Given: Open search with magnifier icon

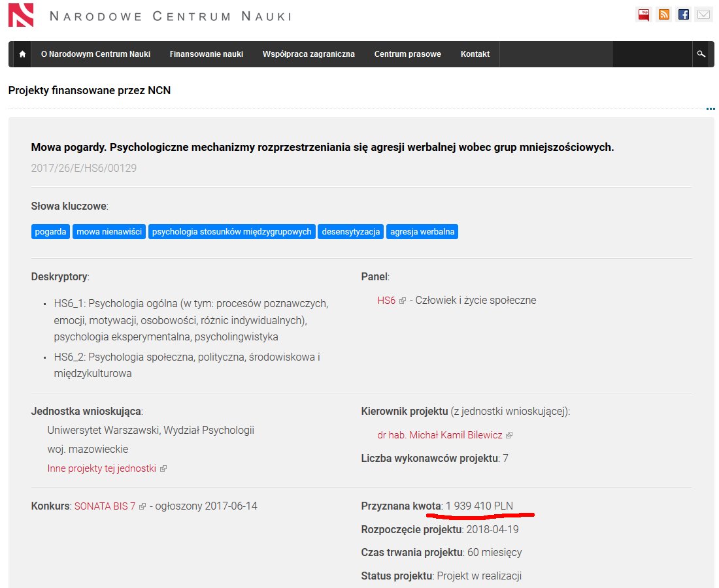Looking at the screenshot, I should pyautogui.click(x=701, y=54).
